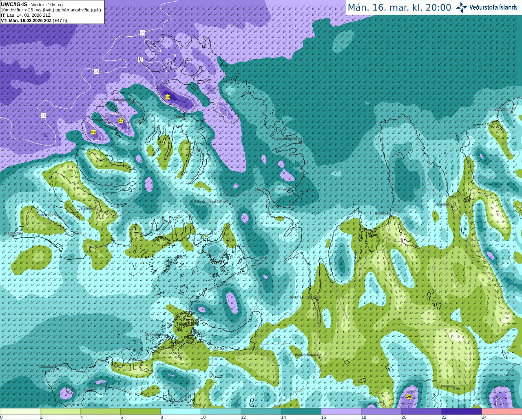The width and height of the screenshot is (522, 420).
Task: Click the 18–20 m/s purple legend swatch
Action: coord(381,411)
